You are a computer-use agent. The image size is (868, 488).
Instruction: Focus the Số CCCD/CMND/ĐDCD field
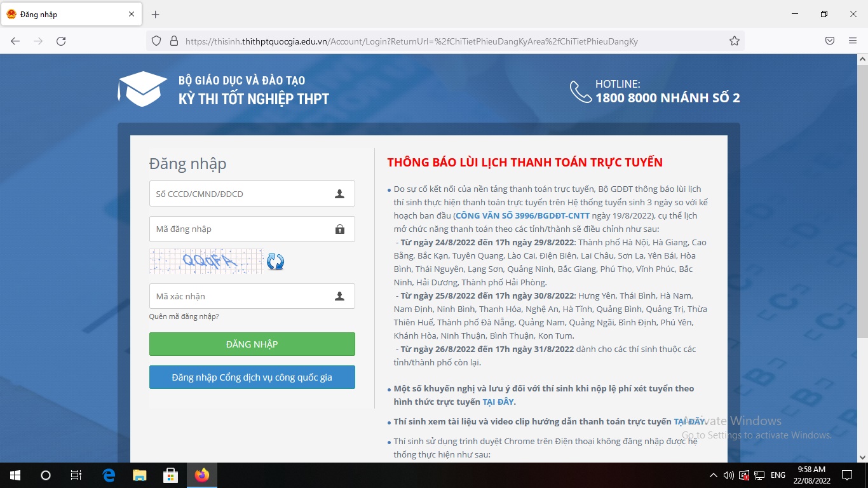(x=241, y=194)
